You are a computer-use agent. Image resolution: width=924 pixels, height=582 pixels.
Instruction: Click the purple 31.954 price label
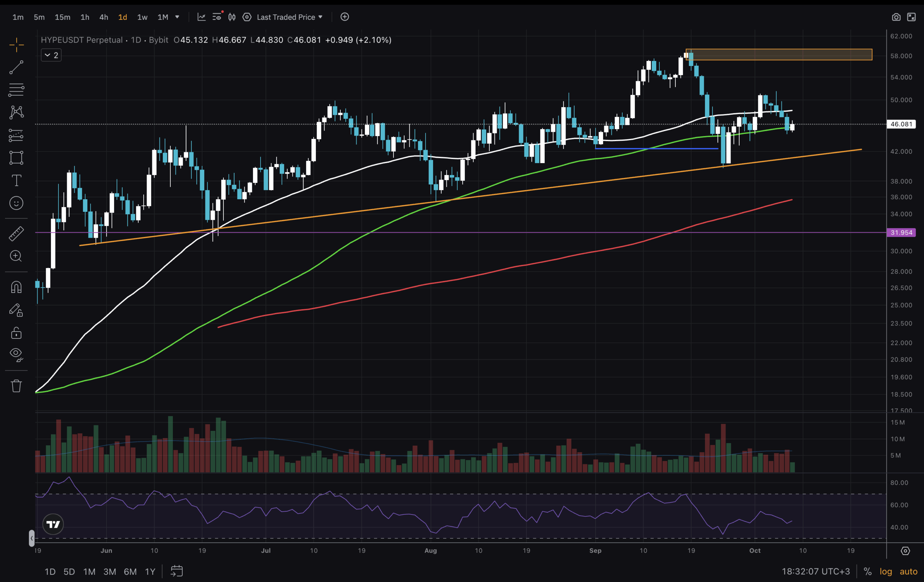click(x=901, y=232)
